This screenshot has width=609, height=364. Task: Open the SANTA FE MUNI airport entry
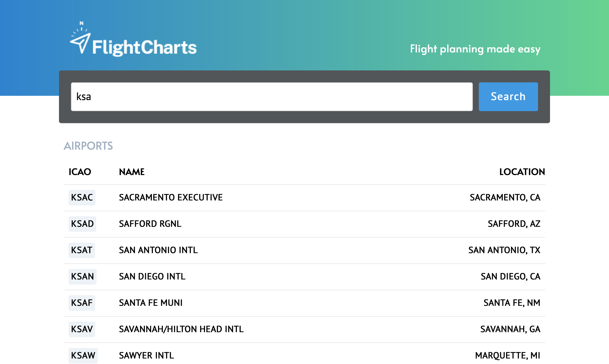coord(151,303)
